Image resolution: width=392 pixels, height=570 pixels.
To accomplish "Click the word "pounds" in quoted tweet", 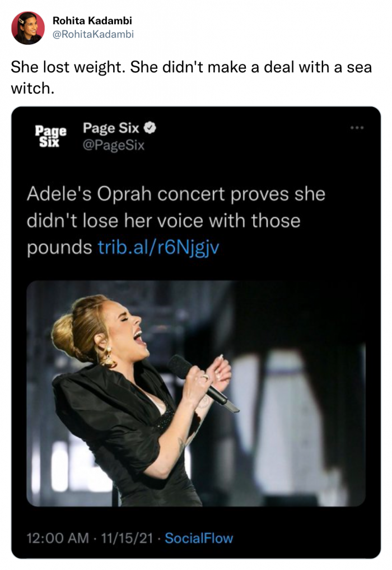I will click(x=59, y=248).
